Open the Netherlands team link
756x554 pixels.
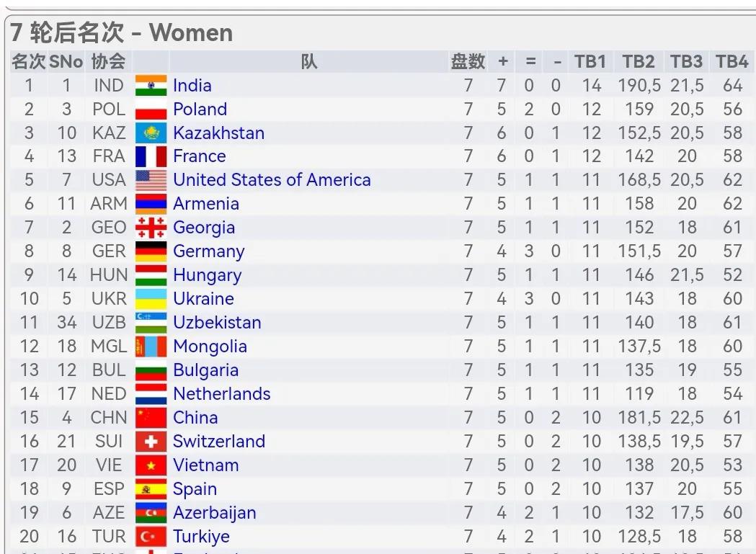(x=222, y=393)
